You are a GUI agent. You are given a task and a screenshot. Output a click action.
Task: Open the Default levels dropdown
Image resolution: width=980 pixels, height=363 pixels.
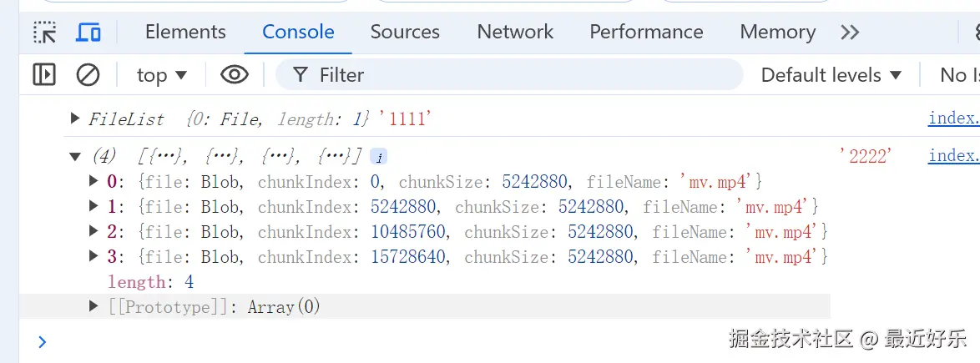point(831,75)
